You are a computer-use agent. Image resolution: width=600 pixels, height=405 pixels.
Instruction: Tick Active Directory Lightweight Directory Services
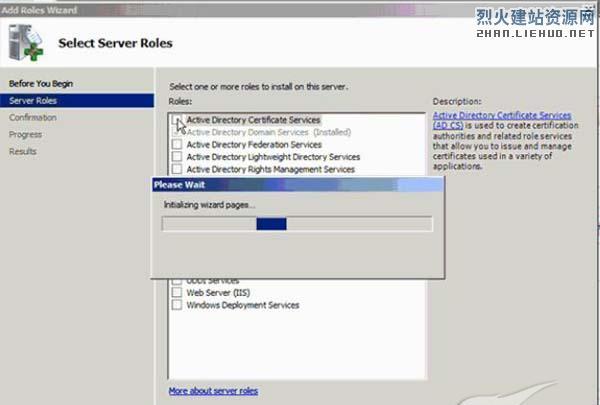tap(177, 157)
